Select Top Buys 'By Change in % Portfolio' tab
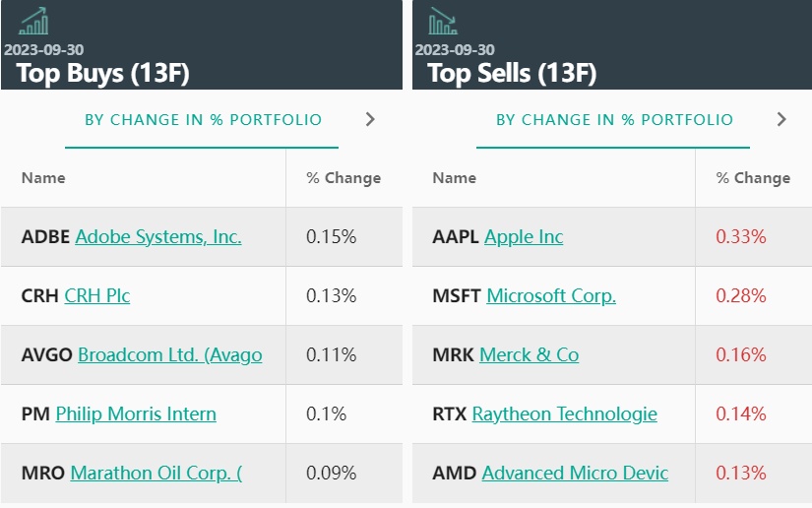The image size is (812, 508). pyautogui.click(x=203, y=120)
